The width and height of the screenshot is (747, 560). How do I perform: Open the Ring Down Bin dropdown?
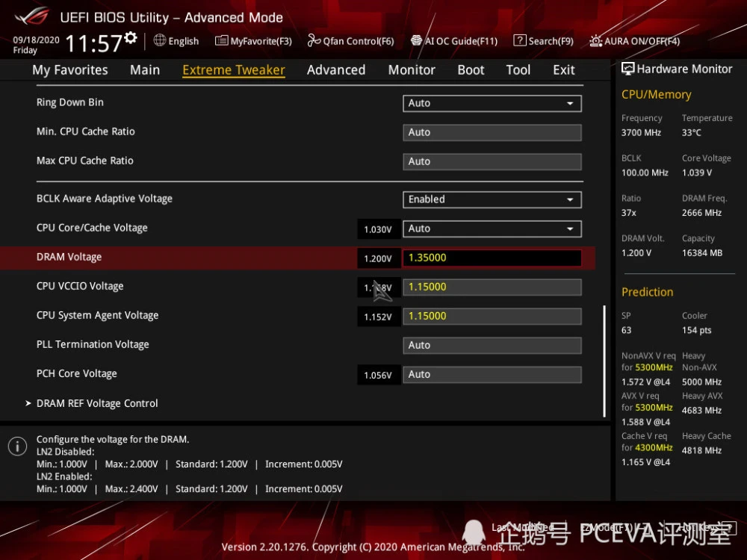pyautogui.click(x=492, y=103)
